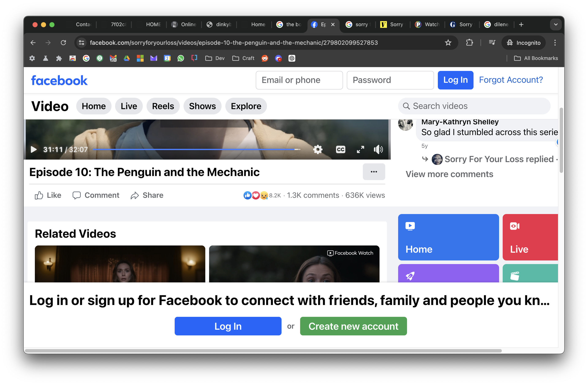
Task: Play the video with the play button
Action: pyautogui.click(x=34, y=149)
